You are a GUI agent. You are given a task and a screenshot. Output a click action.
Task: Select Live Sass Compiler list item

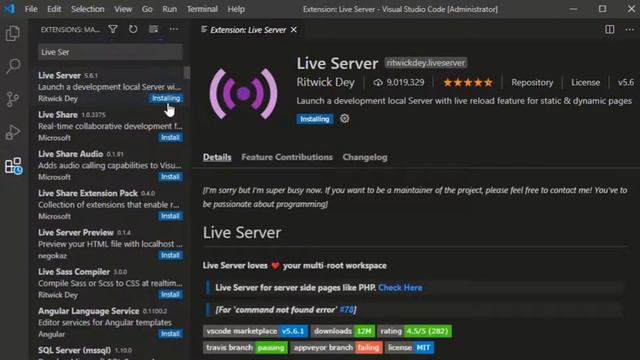point(110,283)
